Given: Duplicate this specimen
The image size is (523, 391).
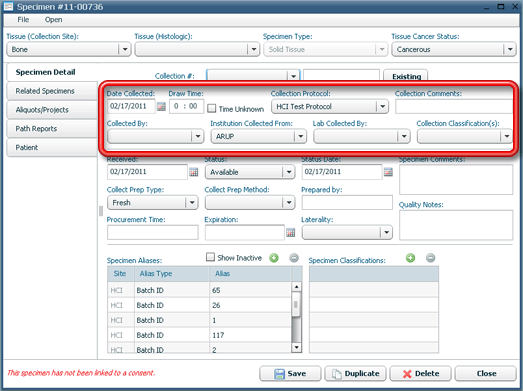Looking at the screenshot, I should (355, 373).
